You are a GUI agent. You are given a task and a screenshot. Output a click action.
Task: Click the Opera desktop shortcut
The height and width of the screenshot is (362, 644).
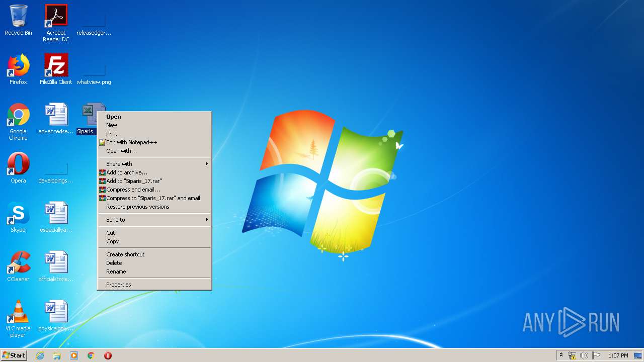pyautogui.click(x=18, y=168)
